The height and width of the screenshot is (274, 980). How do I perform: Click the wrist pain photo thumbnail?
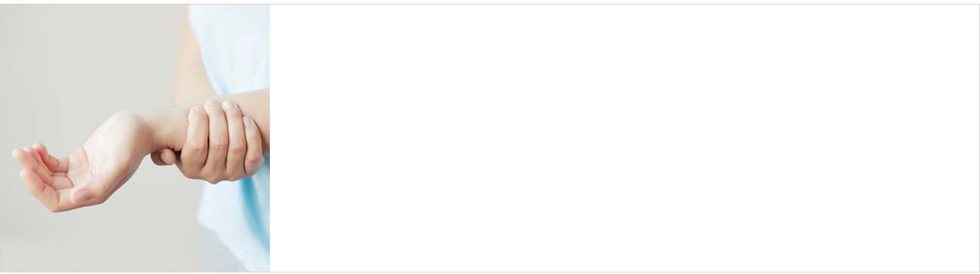[x=135, y=138]
